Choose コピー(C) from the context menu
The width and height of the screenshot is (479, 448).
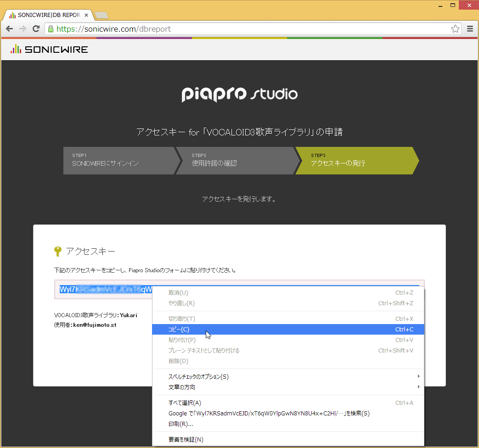288,329
